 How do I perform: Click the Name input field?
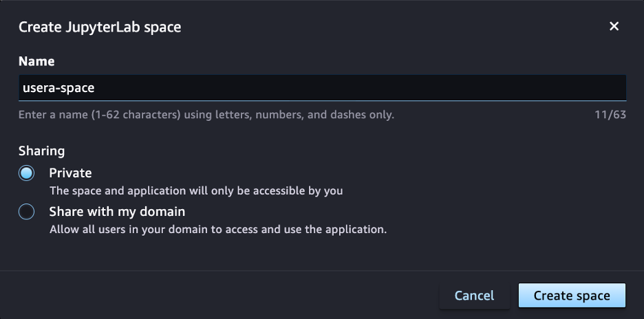[322, 88]
